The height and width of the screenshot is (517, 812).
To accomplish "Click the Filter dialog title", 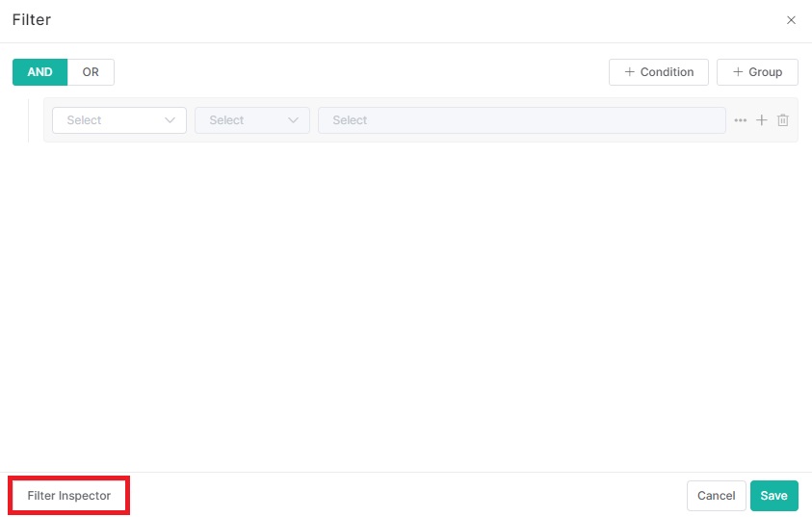I will coord(32,20).
